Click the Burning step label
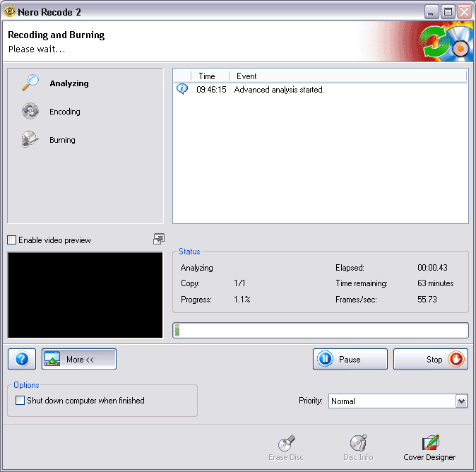The width and height of the screenshot is (476, 472). (x=63, y=140)
